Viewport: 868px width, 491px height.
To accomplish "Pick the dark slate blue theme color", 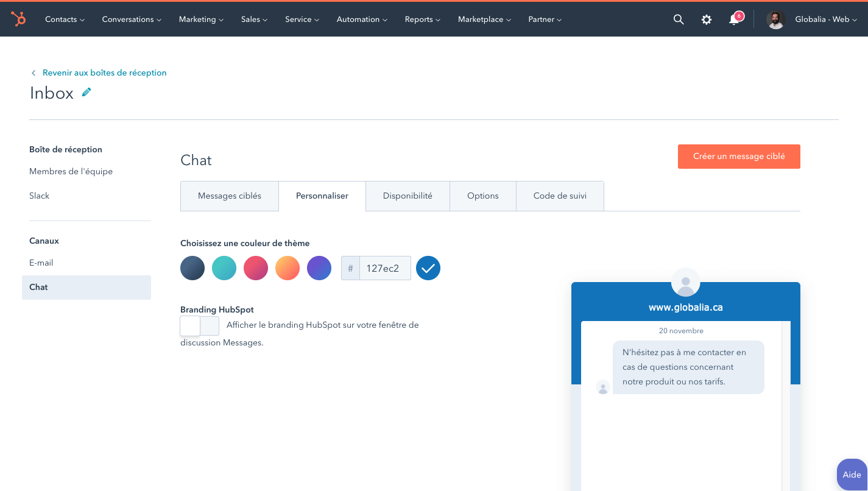I will tap(192, 268).
